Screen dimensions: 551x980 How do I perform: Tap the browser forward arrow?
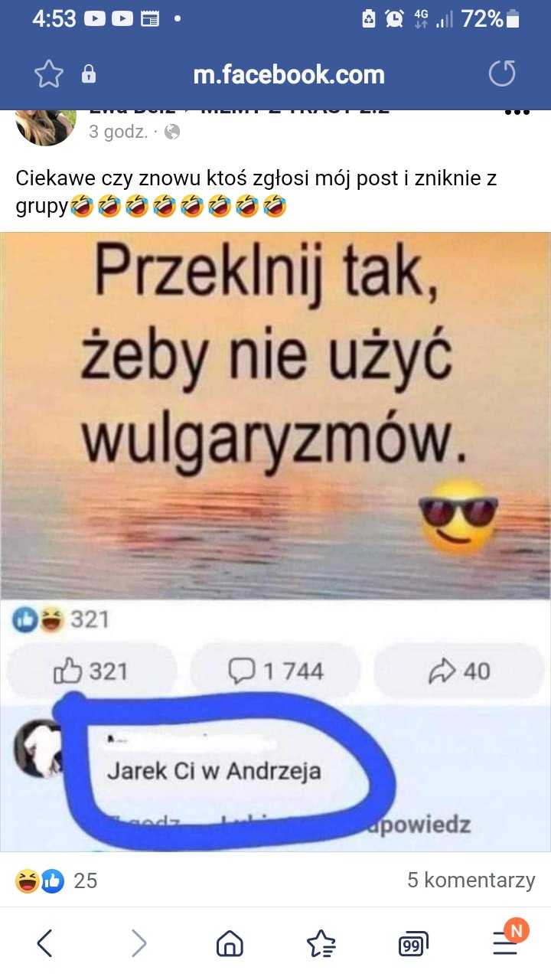pos(139,943)
